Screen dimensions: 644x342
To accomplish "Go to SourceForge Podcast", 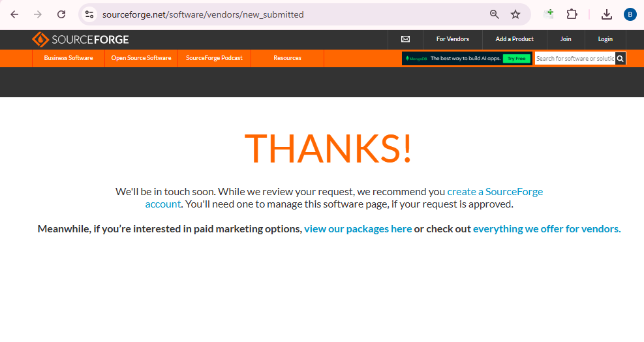I will tap(214, 58).
